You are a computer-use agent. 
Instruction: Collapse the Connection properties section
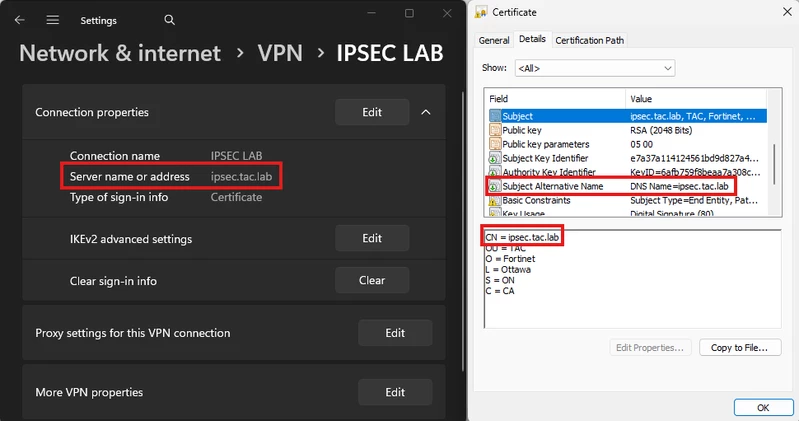425,112
